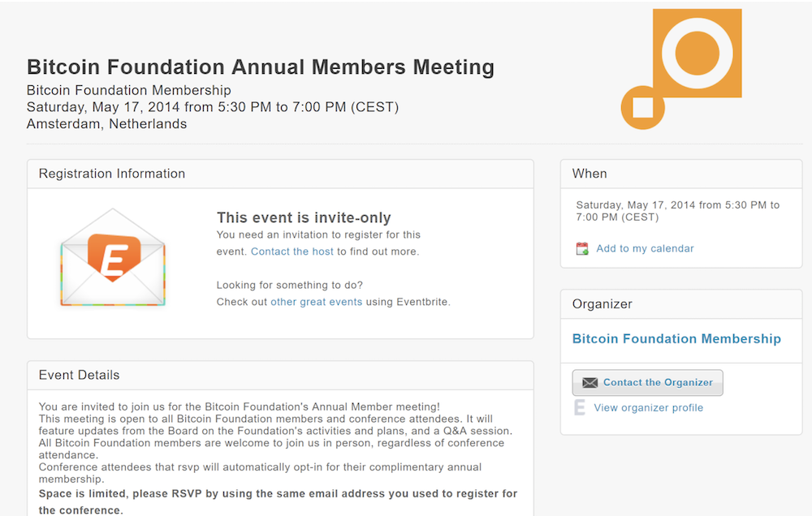This screenshot has width=812, height=516.
Task: Click the Organizer panel header
Action: pyautogui.click(x=681, y=304)
